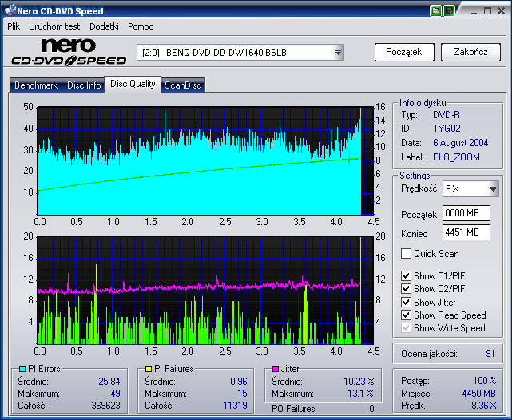
Task: Click the PI Failures and jitter lower graph
Action: click(x=205, y=290)
